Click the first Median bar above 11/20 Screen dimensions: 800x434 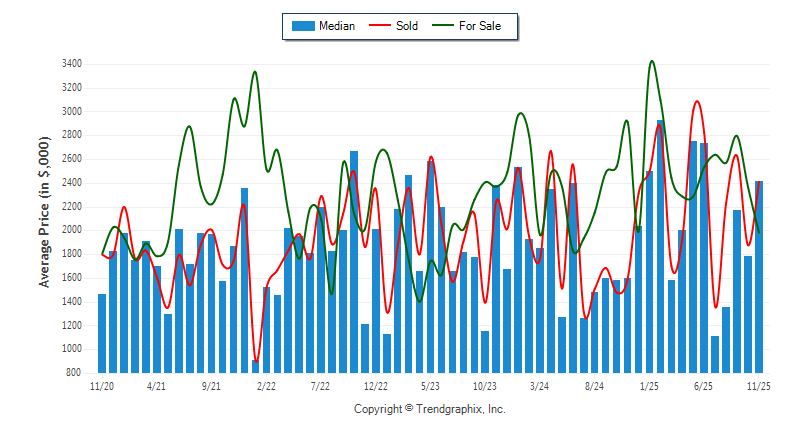(x=102, y=335)
